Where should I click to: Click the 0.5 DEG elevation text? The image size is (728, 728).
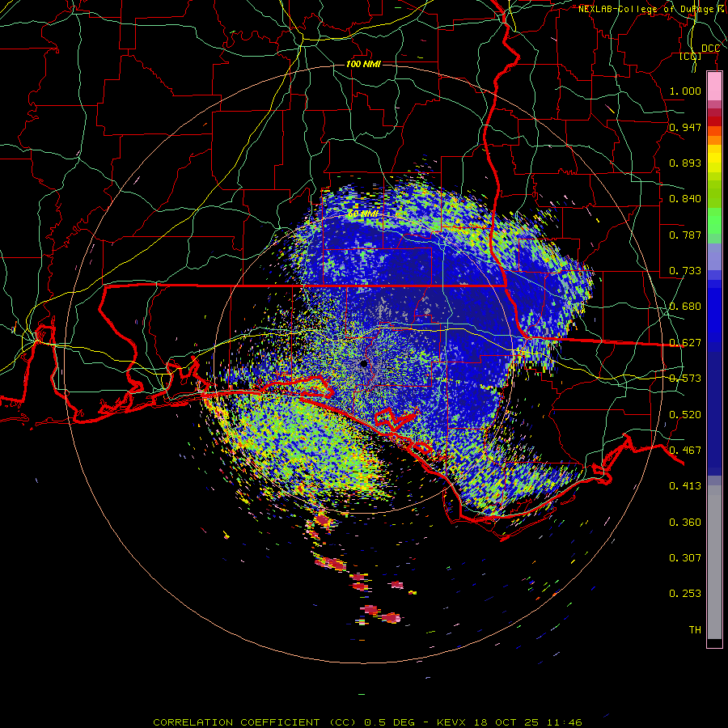pos(389,722)
